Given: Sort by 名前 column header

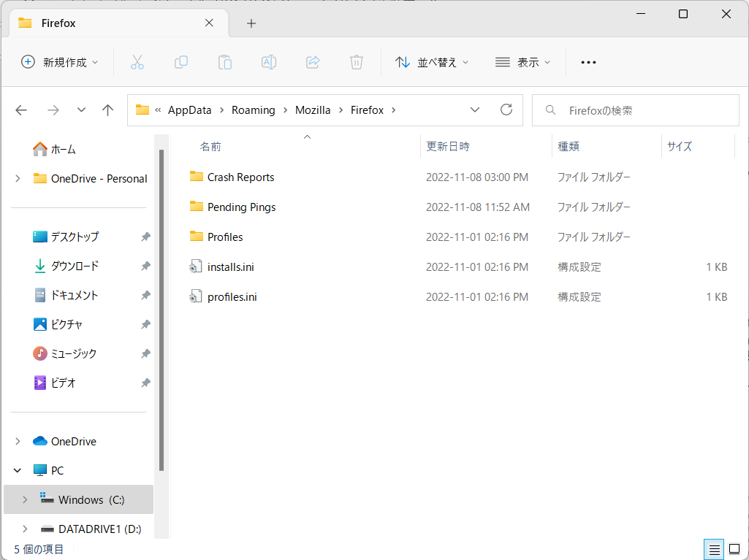Looking at the screenshot, I should pyautogui.click(x=210, y=146).
